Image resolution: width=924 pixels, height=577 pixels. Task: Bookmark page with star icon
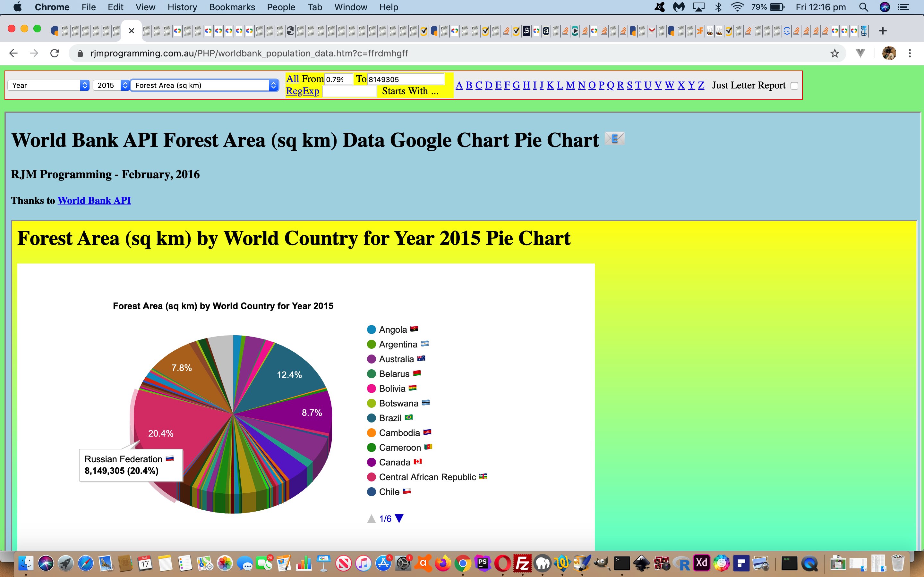[x=835, y=54]
